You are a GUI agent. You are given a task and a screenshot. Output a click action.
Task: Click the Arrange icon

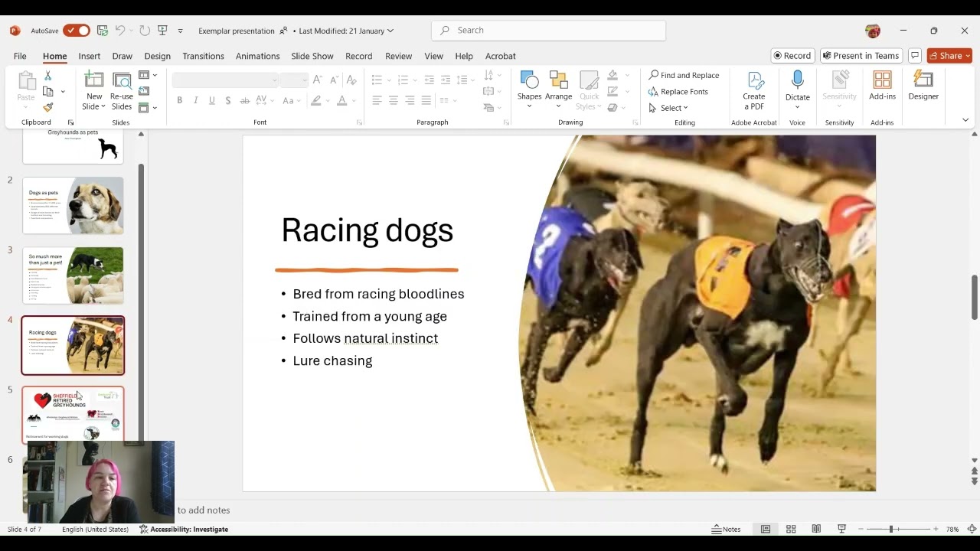click(558, 80)
